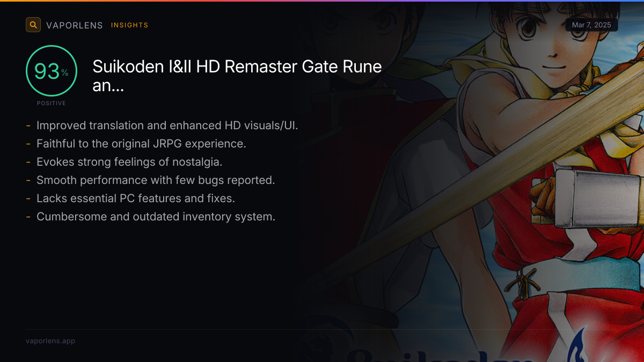
Task: Click the percent symbol inside the score ring
Action: pyautogui.click(x=64, y=73)
